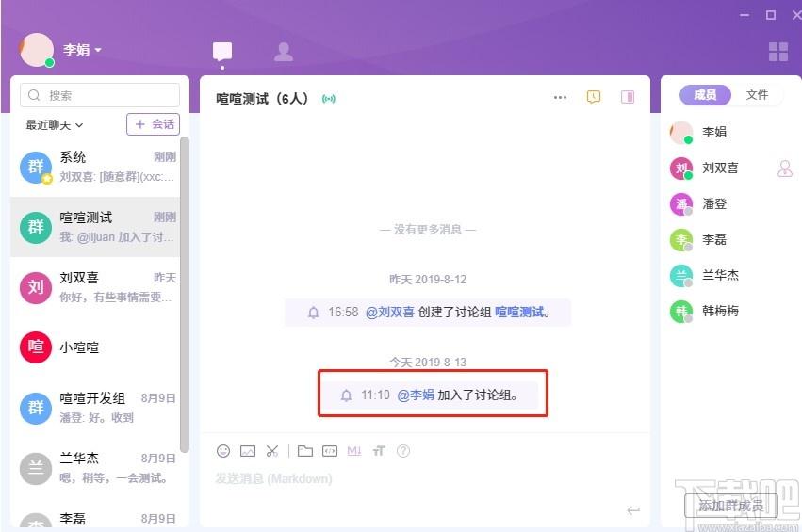Insert code snippet via code icon
The width and height of the screenshot is (802, 532).
tap(330, 451)
